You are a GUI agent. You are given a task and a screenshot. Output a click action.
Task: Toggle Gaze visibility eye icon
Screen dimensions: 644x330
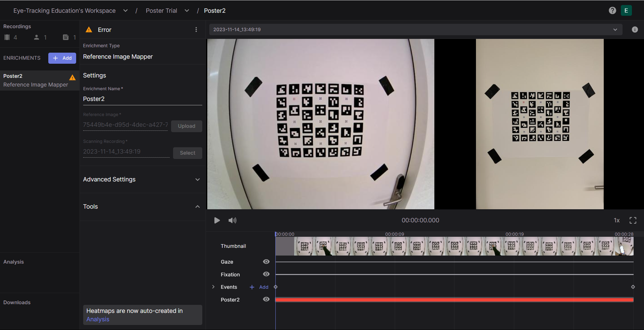[x=266, y=262]
